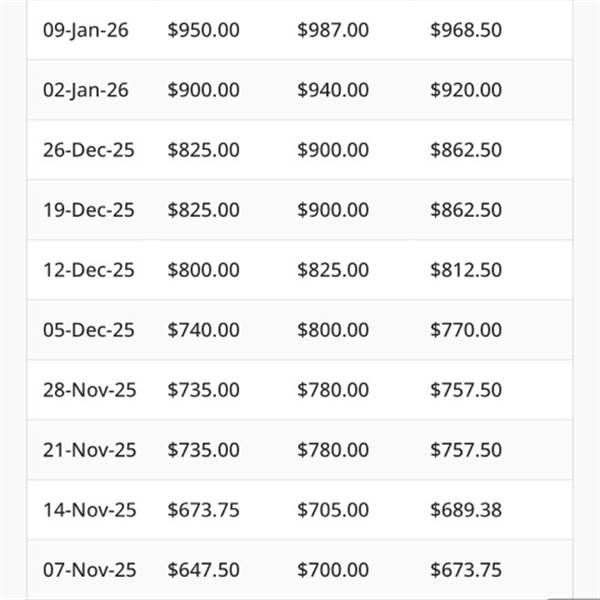Select the 12-Dec-25 date

88,270
